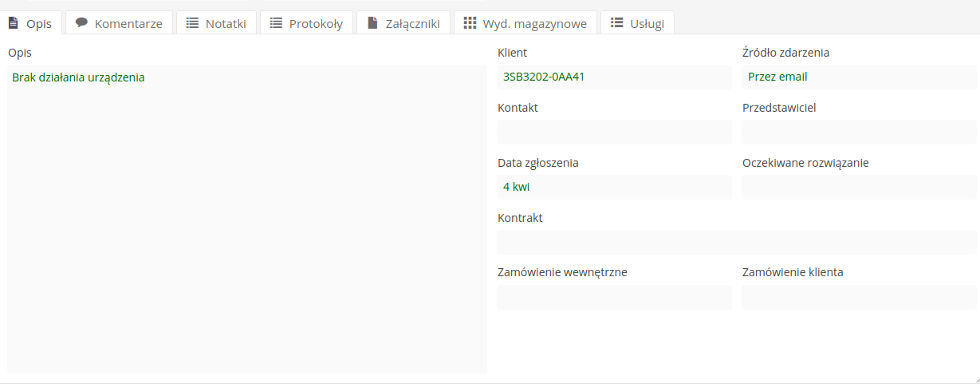The height and width of the screenshot is (384, 980).
Task: Click the empty Kontakt field
Action: coord(614,133)
